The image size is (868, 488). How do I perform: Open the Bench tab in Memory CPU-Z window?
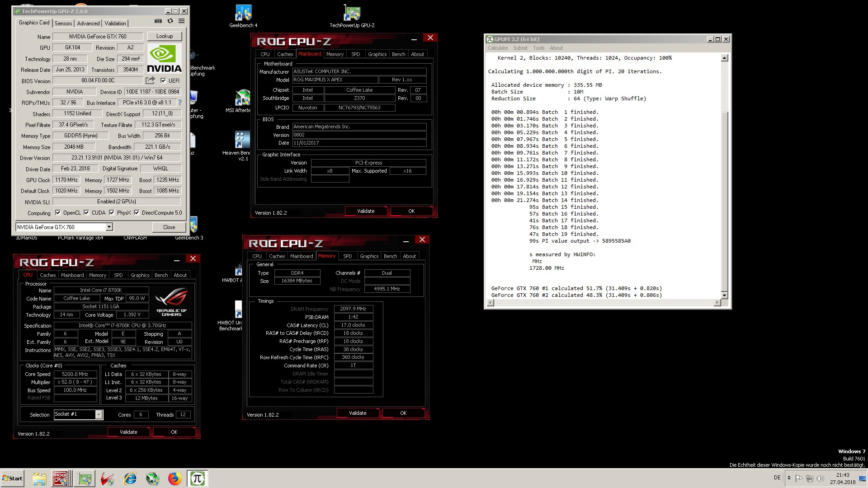pos(390,256)
